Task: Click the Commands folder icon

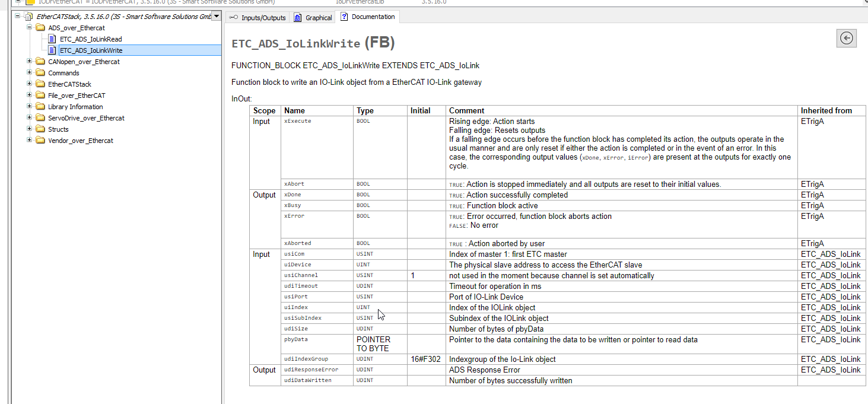Action: coord(40,73)
